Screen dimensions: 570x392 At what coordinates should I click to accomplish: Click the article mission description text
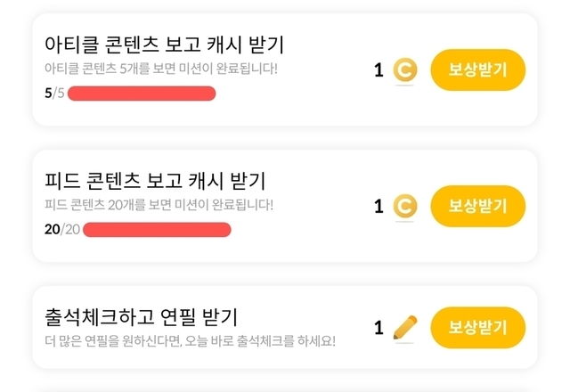pyautogui.click(x=161, y=68)
